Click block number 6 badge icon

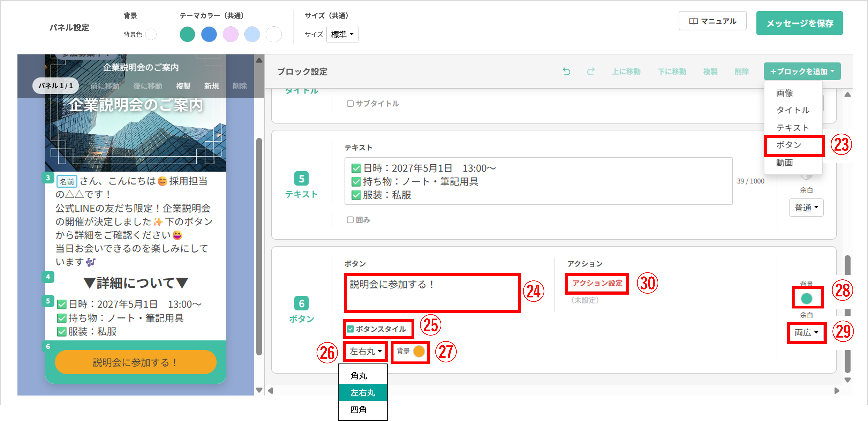point(301,303)
